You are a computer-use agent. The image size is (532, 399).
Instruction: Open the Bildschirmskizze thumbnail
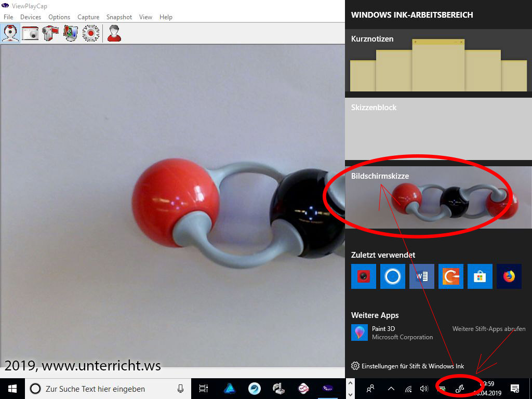[438, 197]
